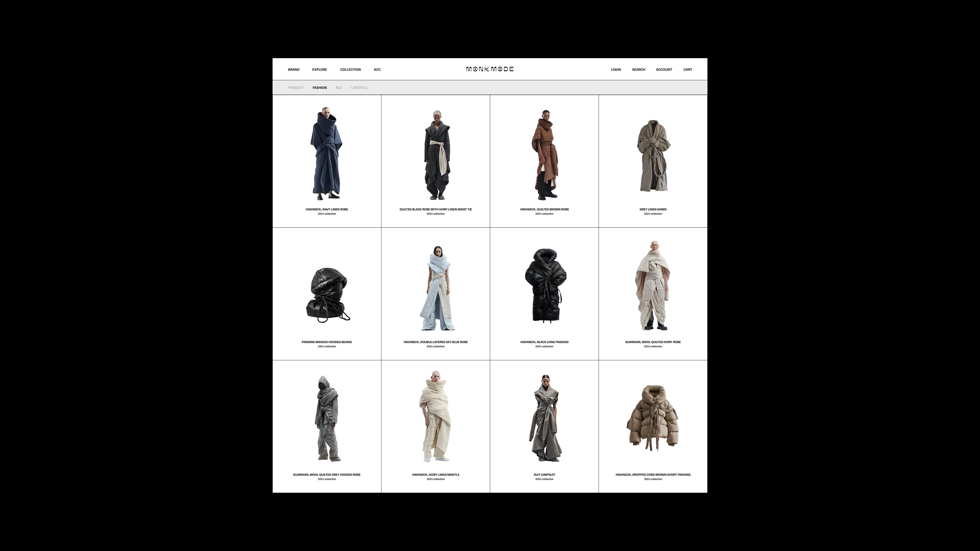Open the BRAND menu

pyautogui.click(x=293, y=70)
